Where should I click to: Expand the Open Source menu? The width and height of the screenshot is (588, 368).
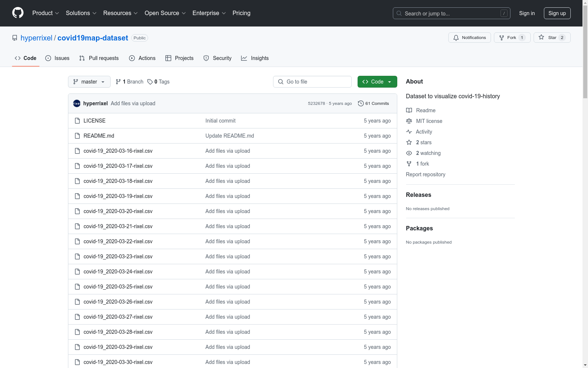click(165, 13)
